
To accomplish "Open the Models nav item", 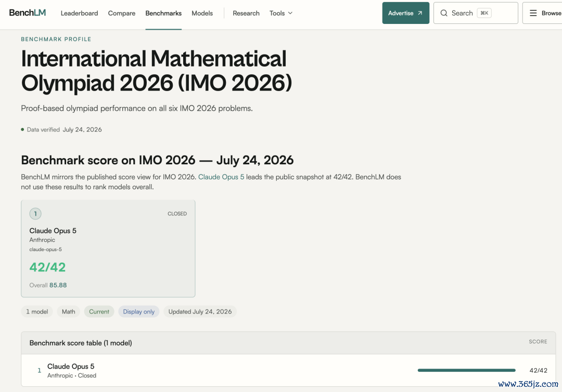I will point(202,13).
